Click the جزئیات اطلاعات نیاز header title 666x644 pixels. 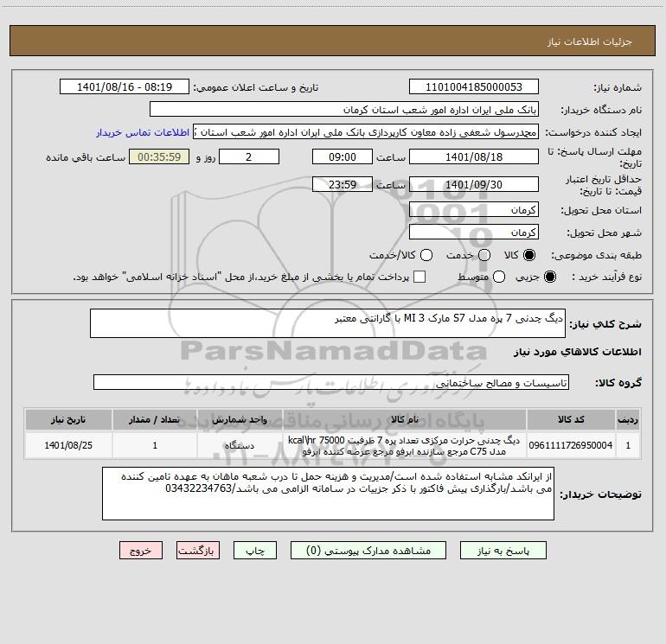tap(590, 41)
